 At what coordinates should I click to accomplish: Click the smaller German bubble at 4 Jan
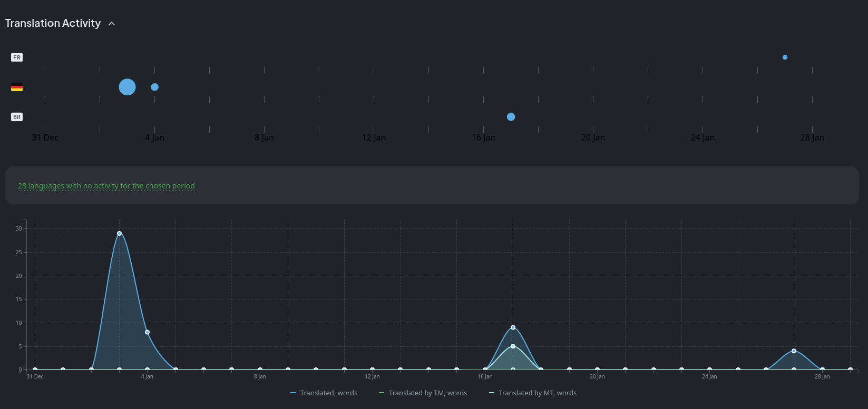click(x=154, y=87)
